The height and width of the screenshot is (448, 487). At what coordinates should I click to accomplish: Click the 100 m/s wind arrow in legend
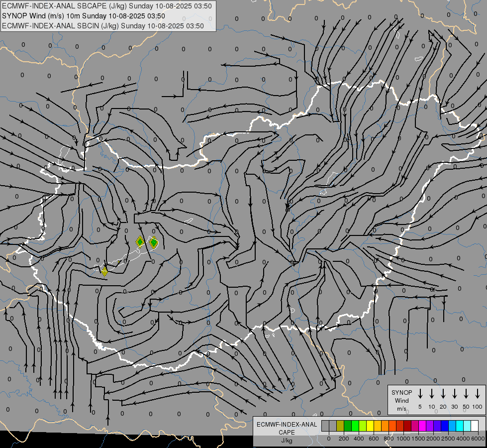tap(478, 394)
